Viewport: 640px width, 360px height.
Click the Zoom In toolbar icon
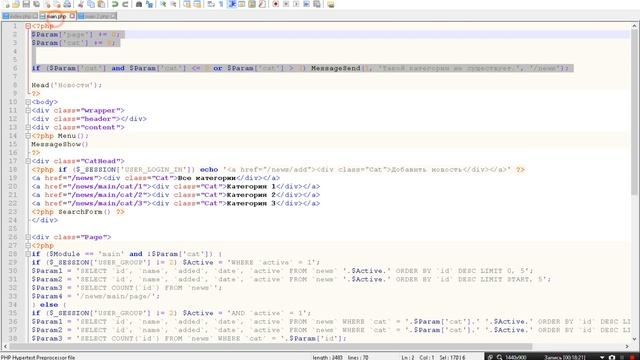[163, 4]
